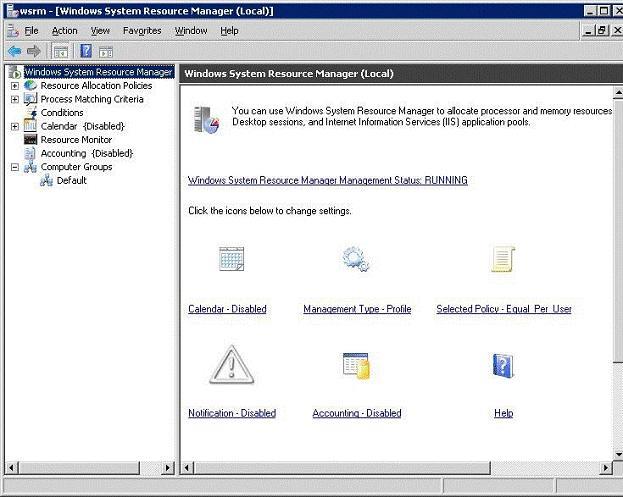Click the Forward arrow toolbar icon

[x=34, y=51]
